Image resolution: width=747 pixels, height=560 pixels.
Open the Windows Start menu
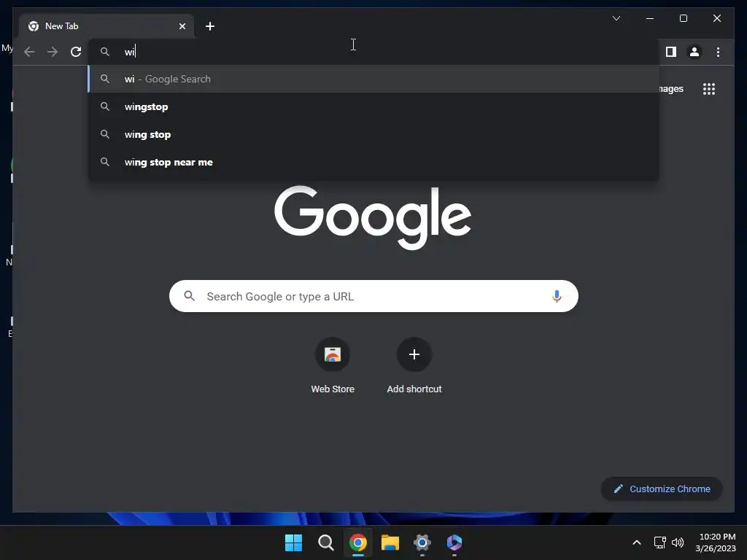click(293, 542)
